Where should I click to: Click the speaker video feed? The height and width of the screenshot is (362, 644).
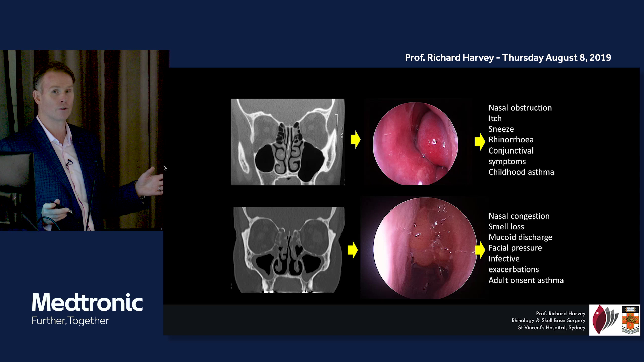click(82, 141)
